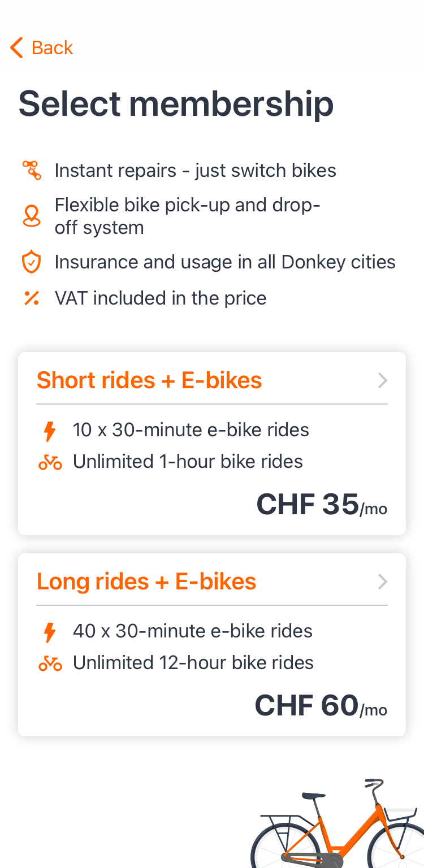The image size is (424, 868).
Task: Expand Long rides + E-bikes chevron
Action: 383,582
